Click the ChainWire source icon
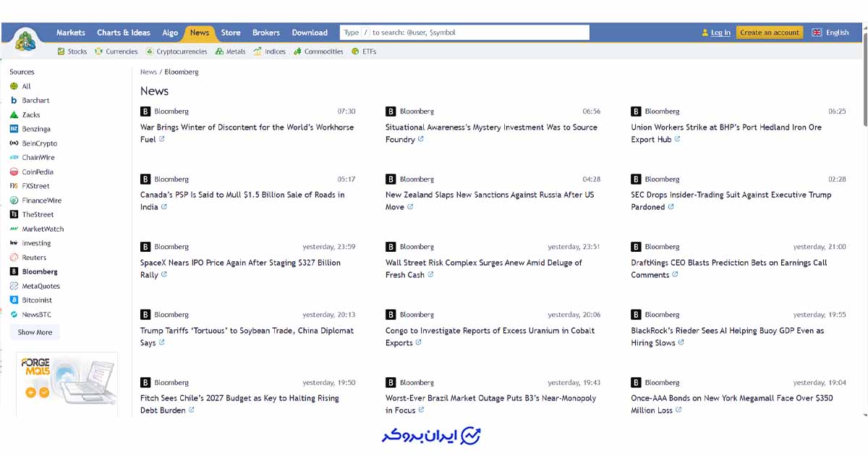 [14, 158]
